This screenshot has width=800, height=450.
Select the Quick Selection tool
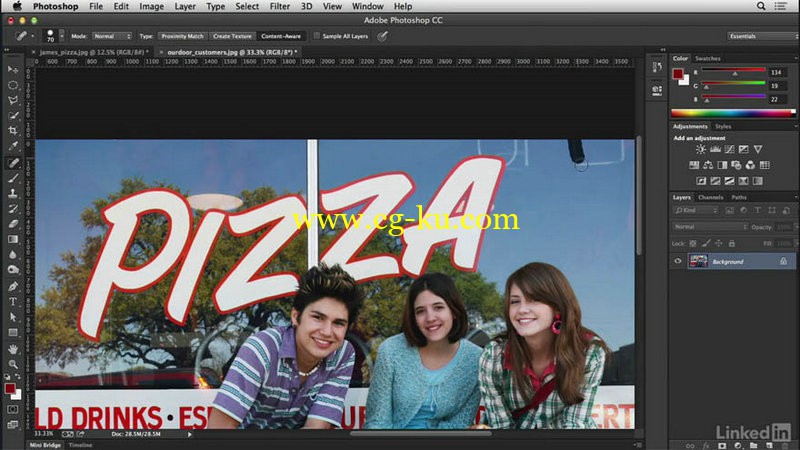point(13,115)
